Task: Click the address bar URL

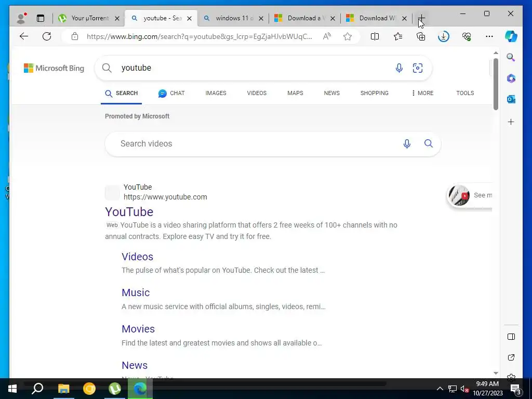Action: (x=199, y=36)
